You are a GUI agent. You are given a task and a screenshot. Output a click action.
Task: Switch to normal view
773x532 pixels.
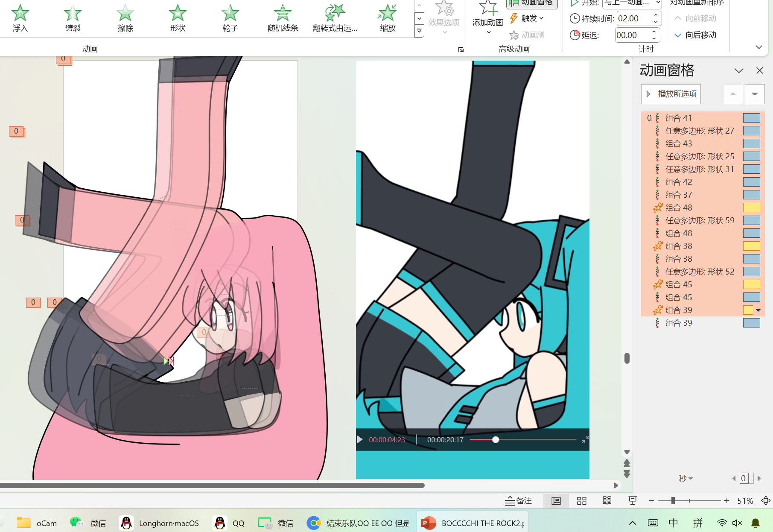tap(556, 501)
